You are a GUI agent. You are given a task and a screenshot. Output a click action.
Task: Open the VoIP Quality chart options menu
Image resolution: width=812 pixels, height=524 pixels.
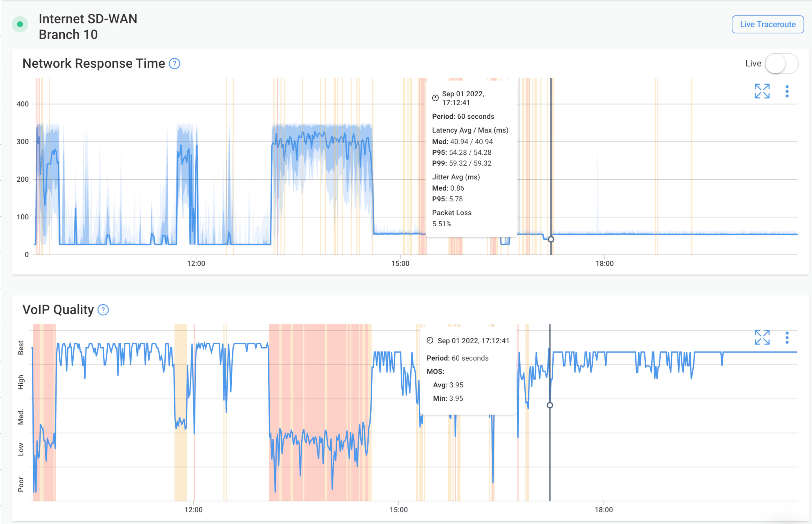point(787,338)
